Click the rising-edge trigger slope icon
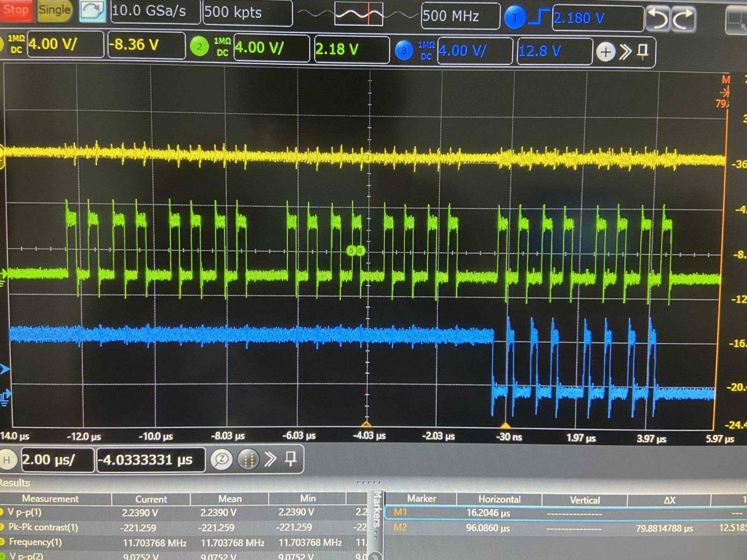This screenshot has width=747, height=560. click(541, 17)
